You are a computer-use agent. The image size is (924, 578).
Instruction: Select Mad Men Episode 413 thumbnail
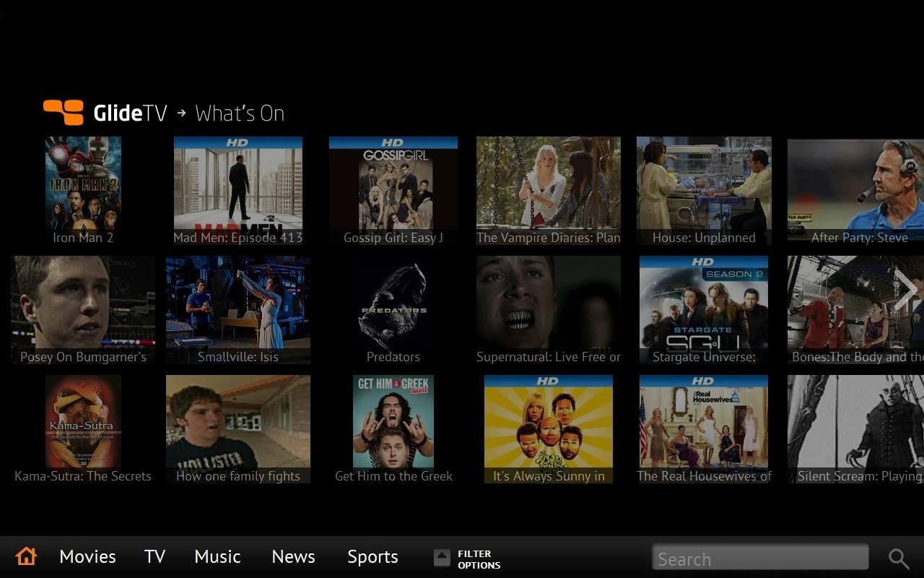[x=238, y=191]
